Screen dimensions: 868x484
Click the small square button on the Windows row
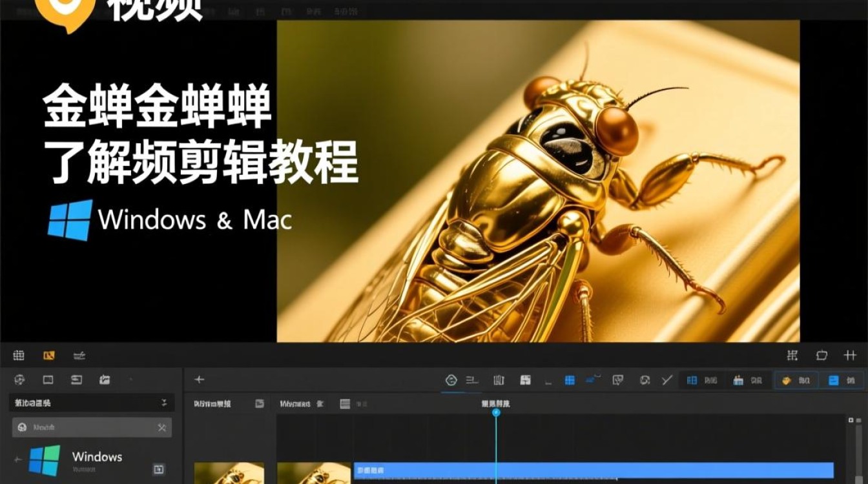[x=159, y=469]
